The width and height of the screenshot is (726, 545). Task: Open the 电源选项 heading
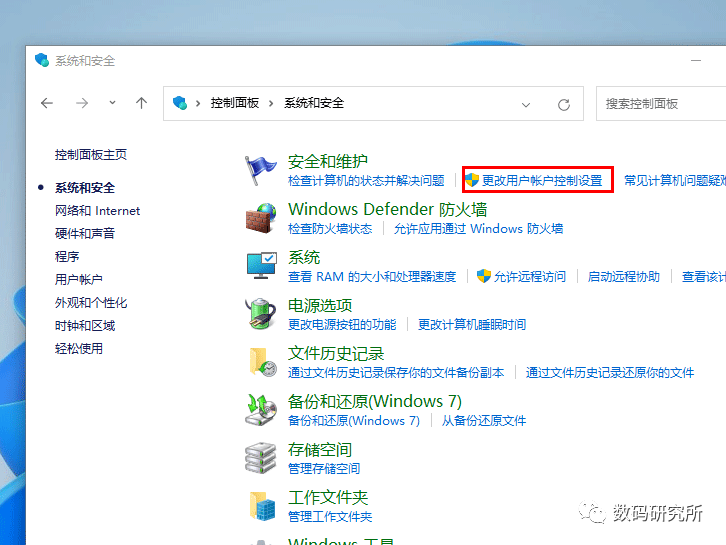pyautogui.click(x=320, y=305)
